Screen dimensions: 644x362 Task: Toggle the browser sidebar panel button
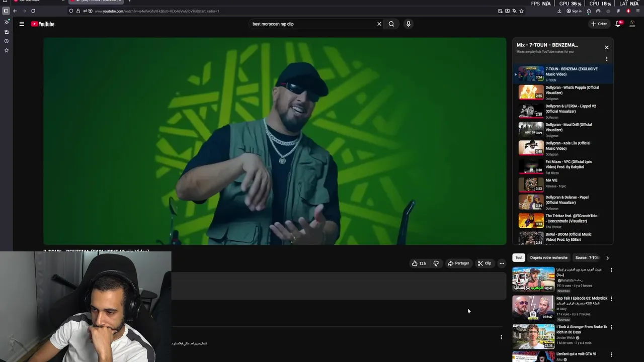(6, 11)
